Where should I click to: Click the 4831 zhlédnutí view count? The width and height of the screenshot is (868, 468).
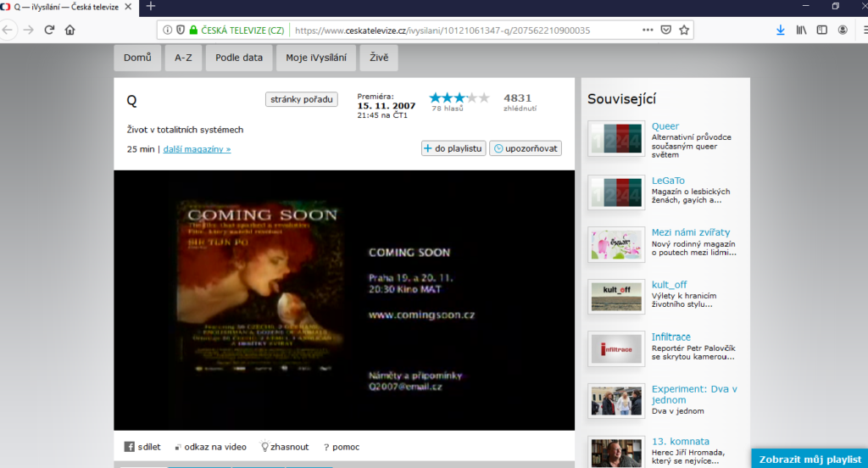click(x=520, y=102)
